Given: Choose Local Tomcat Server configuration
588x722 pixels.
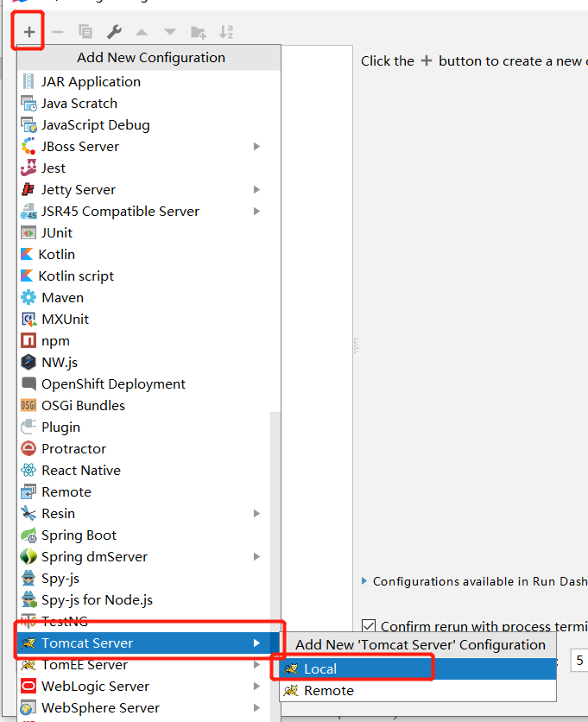Looking at the screenshot, I should pyautogui.click(x=418, y=668).
